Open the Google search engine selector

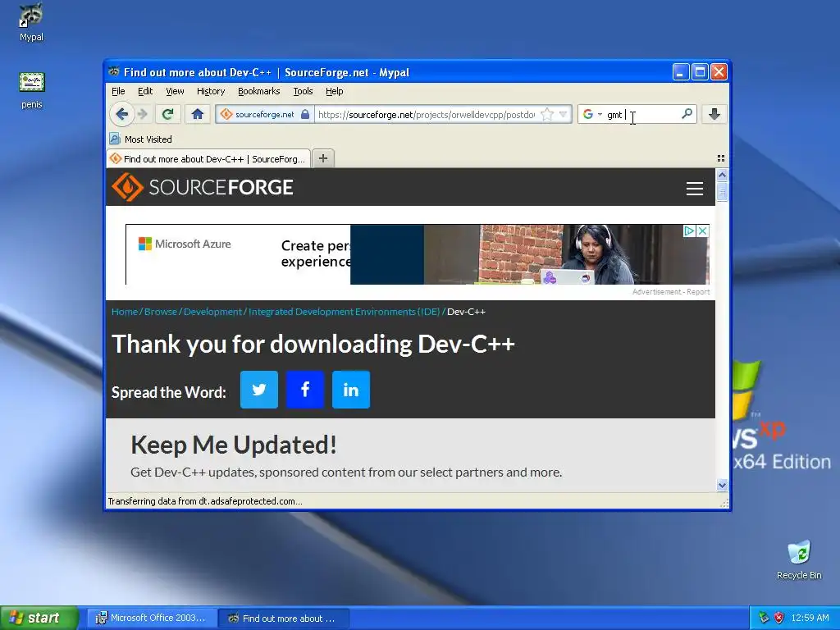[592, 114]
